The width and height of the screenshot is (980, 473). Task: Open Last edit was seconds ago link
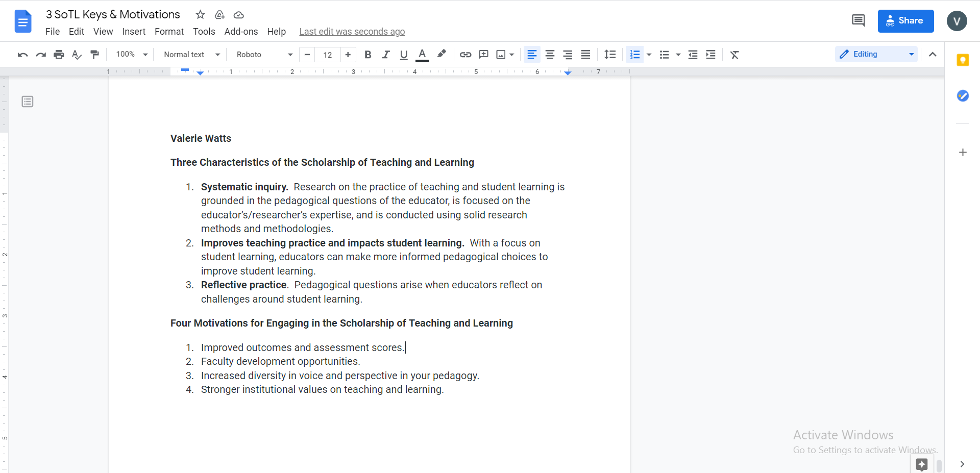pos(352,32)
